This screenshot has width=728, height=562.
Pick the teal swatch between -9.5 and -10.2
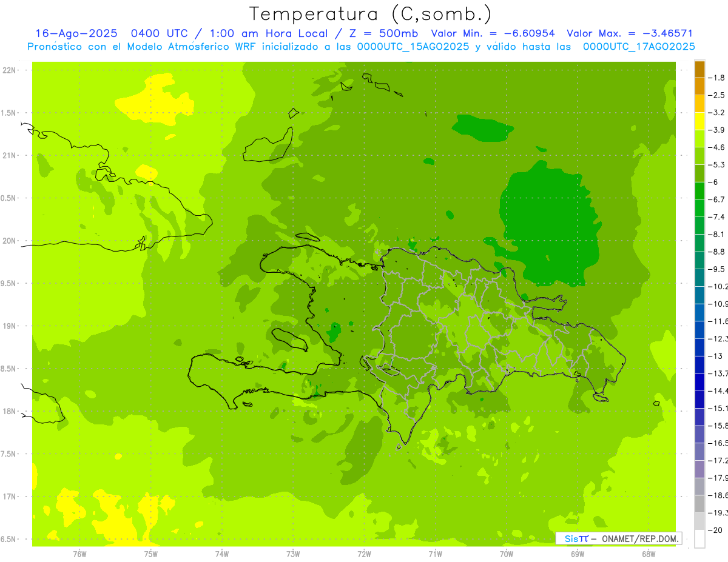699,278
